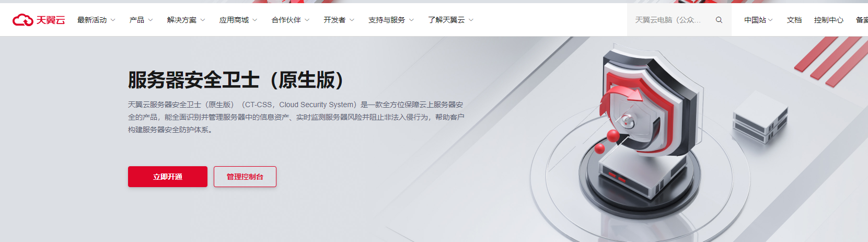This screenshot has height=242, width=868.
Task: Click the product description paragraph text
Action: coord(296,117)
